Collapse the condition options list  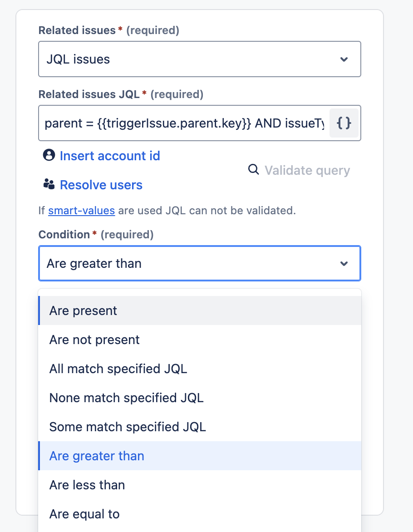coord(200,263)
